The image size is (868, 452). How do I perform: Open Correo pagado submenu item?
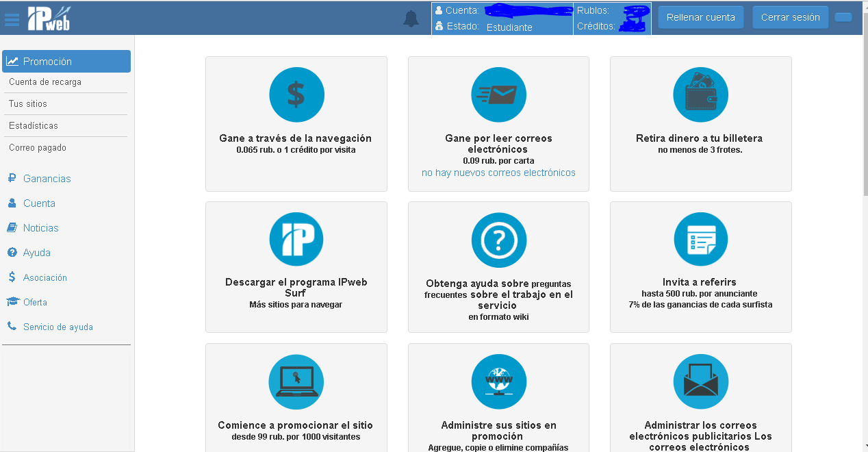click(x=38, y=148)
